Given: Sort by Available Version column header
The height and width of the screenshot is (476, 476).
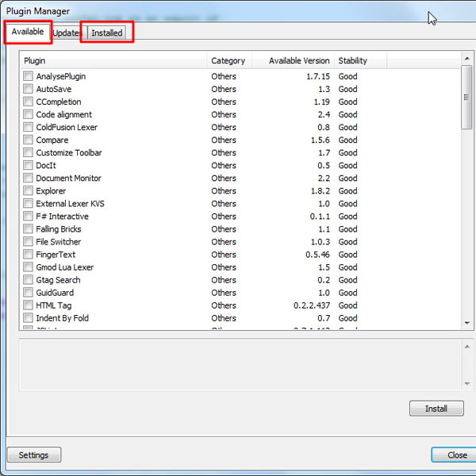Looking at the screenshot, I should pyautogui.click(x=298, y=60).
